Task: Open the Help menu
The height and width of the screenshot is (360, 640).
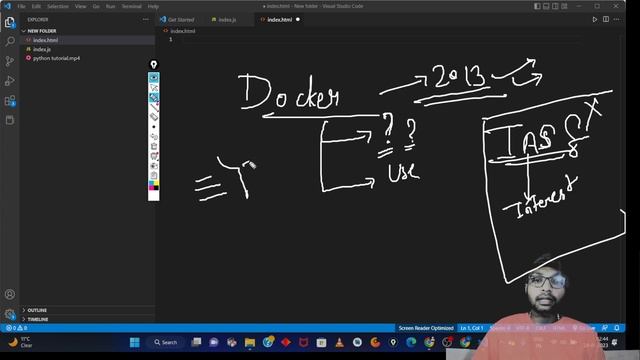Action: pos(153,6)
